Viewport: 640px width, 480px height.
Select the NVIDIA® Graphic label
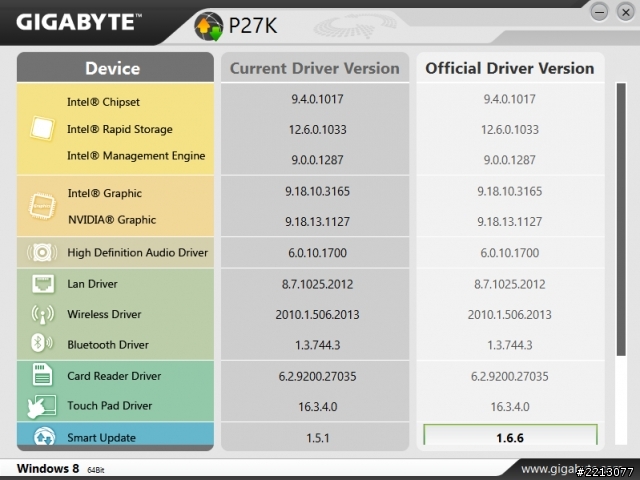pos(112,220)
